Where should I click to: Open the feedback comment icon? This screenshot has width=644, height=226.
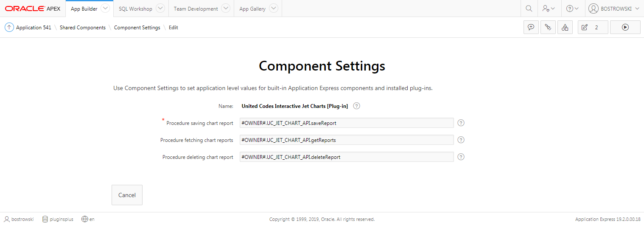coord(531,27)
